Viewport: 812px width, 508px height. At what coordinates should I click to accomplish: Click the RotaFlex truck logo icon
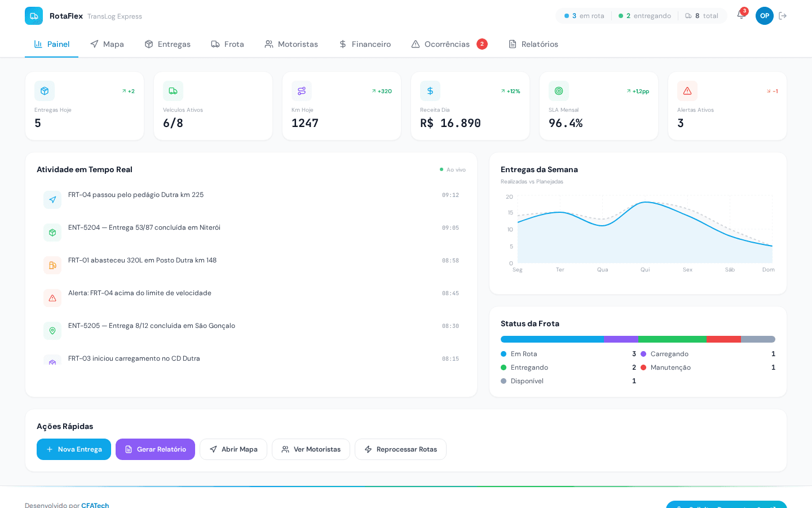tap(34, 16)
